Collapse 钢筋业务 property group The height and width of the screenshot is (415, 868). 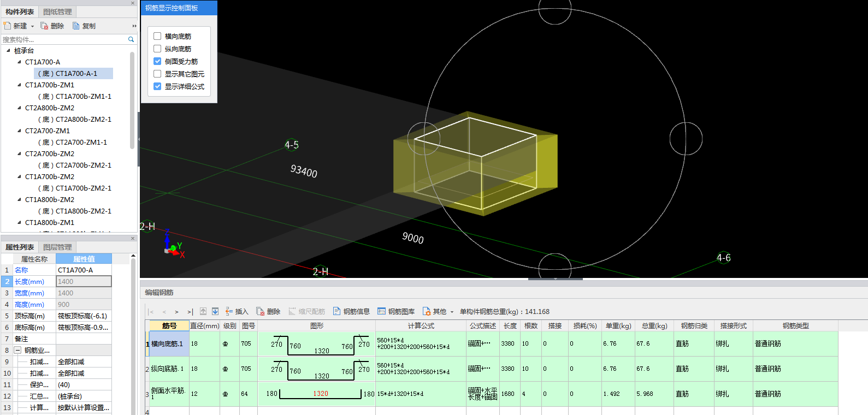(x=17, y=350)
